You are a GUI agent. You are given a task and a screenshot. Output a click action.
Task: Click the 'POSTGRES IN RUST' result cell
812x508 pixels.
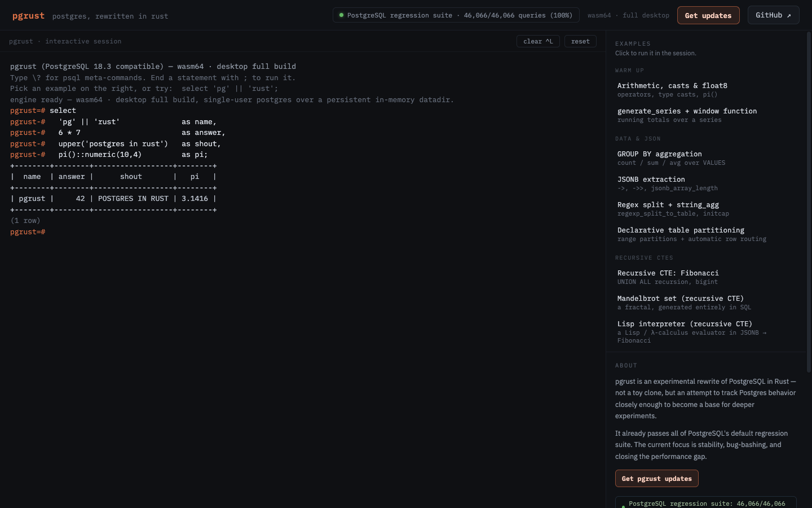133,199
